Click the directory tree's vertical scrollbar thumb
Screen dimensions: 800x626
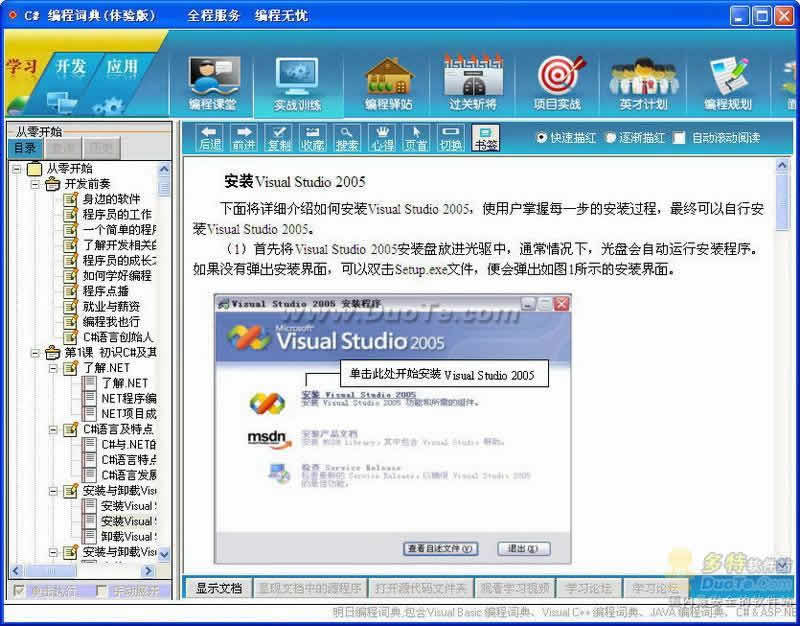164,187
